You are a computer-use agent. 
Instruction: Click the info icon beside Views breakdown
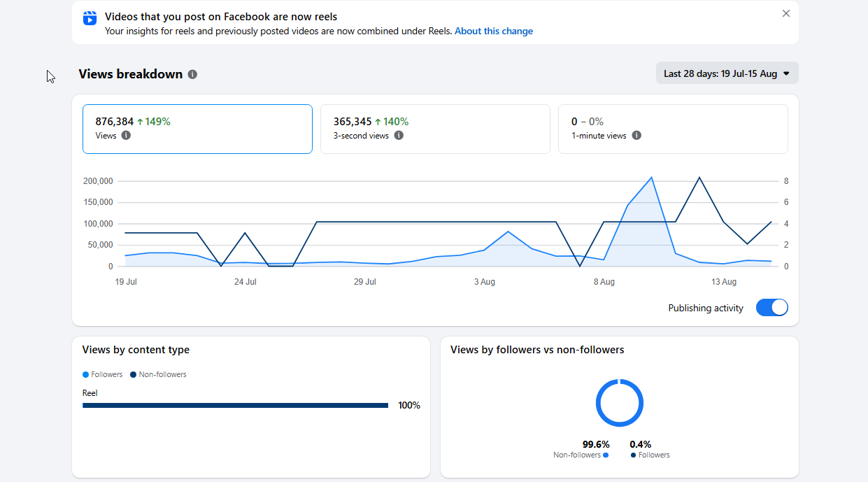click(192, 74)
